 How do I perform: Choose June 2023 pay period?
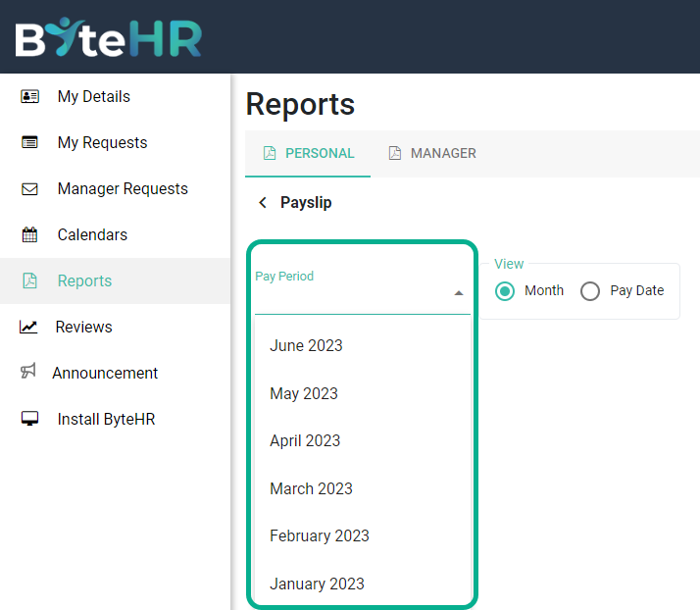pos(363,345)
